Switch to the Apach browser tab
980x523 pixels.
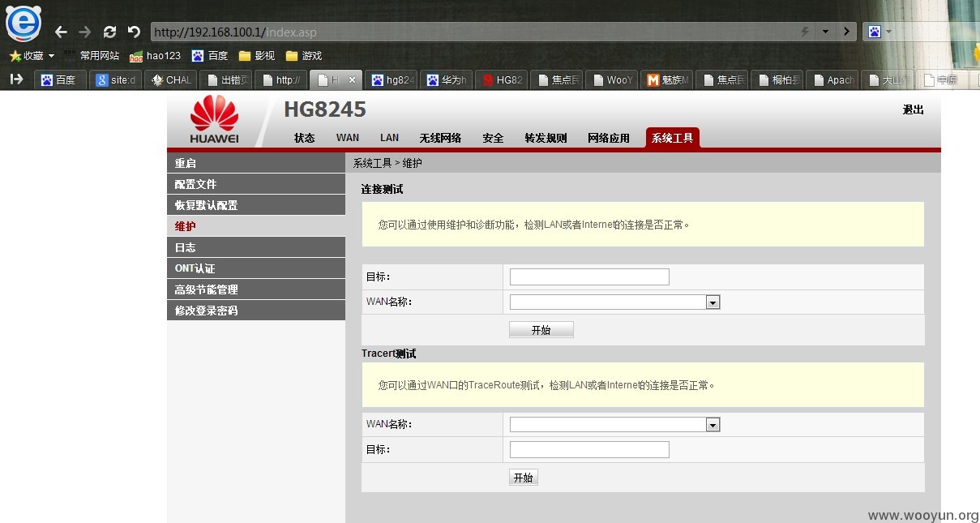pyautogui.click(x=832, y=79)
